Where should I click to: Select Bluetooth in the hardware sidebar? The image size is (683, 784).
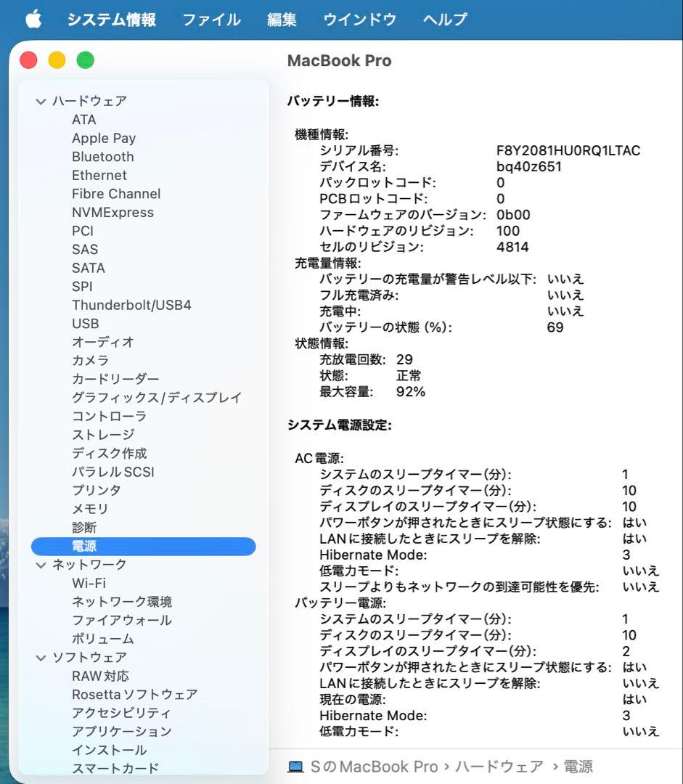coord(103,156)
